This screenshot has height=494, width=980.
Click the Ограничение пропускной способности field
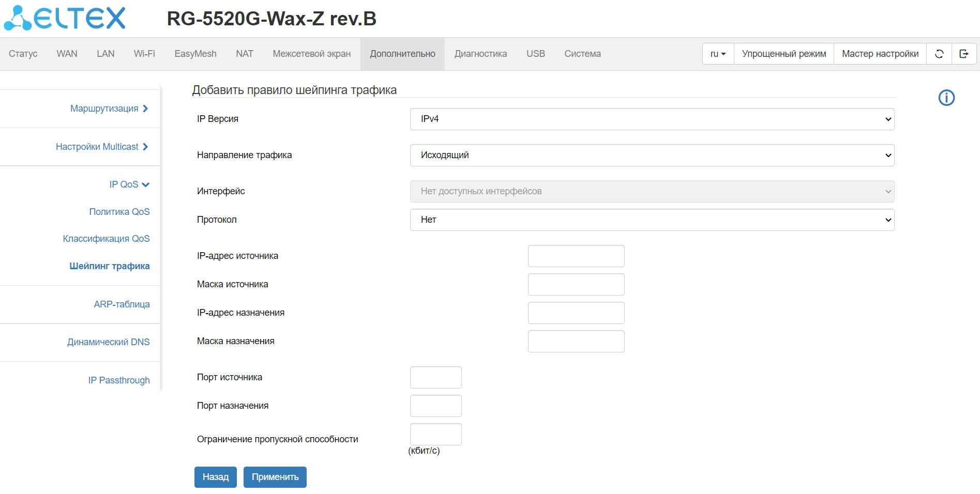click(435, 434)
